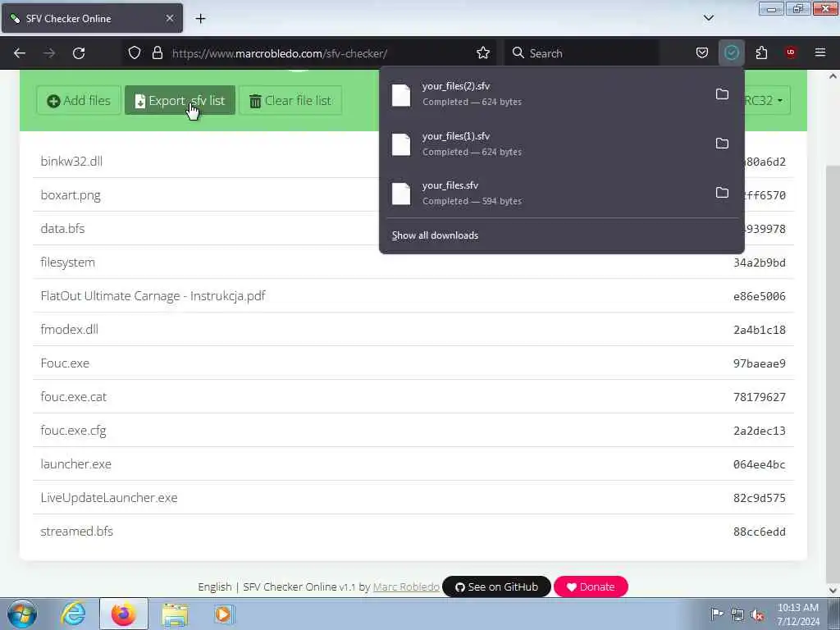Close the SFV Checker Online tab
Image resolution: width=840 pixels, height=630 pixels.
point(169,18)
